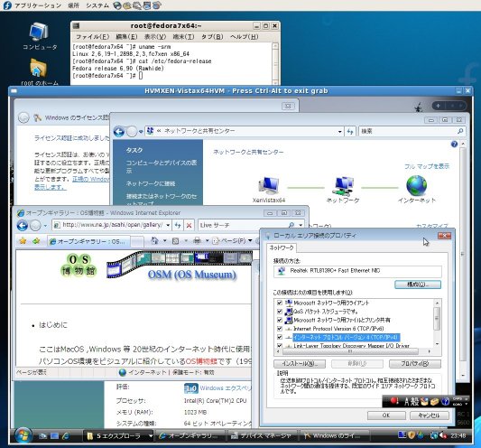Click the magnifier in the Live Search box
Screen dimensions: 481x448
(x=291, y=225)
